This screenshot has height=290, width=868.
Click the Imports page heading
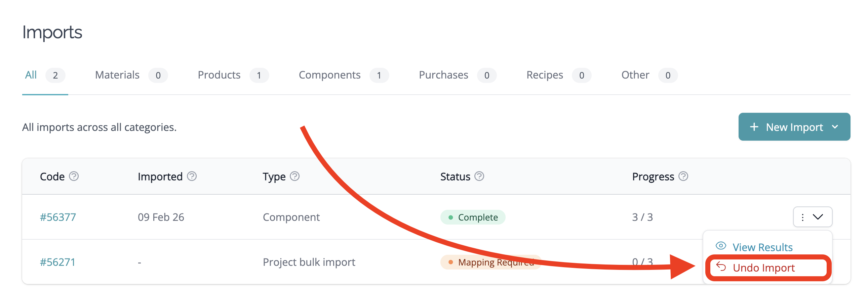pyautogui.click(x=52, y=33)
